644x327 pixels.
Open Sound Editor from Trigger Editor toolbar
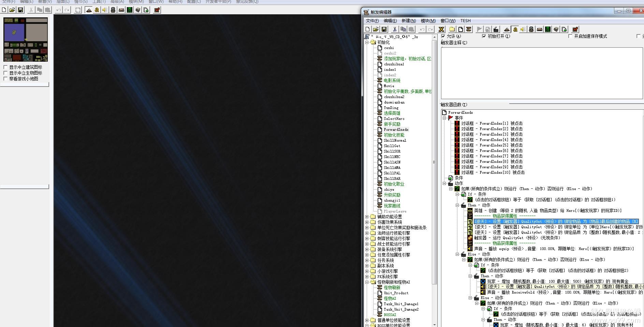click(x=523, y=29)
